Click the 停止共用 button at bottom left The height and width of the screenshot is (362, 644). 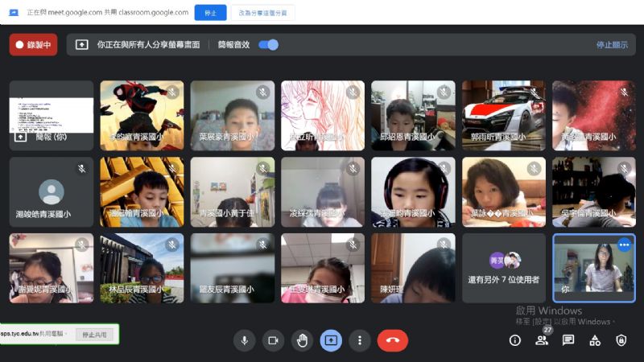click(x=94, y=335)
